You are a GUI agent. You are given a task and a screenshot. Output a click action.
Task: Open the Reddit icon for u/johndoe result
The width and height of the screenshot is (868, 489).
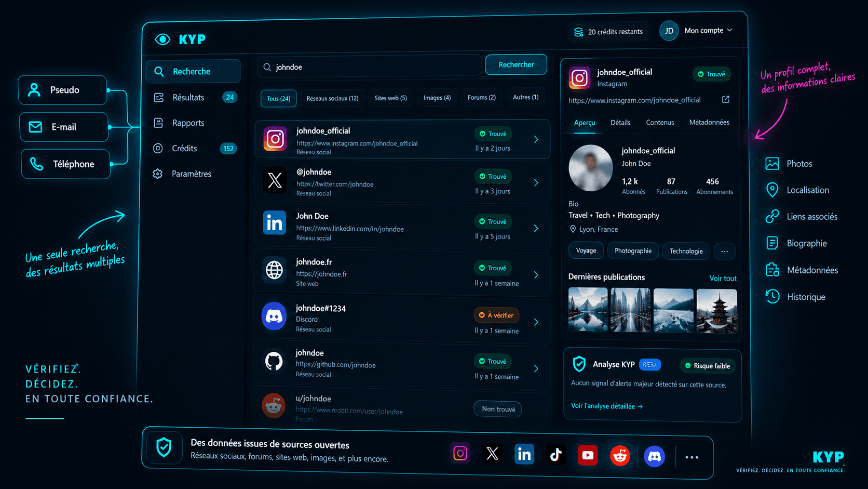274,406
